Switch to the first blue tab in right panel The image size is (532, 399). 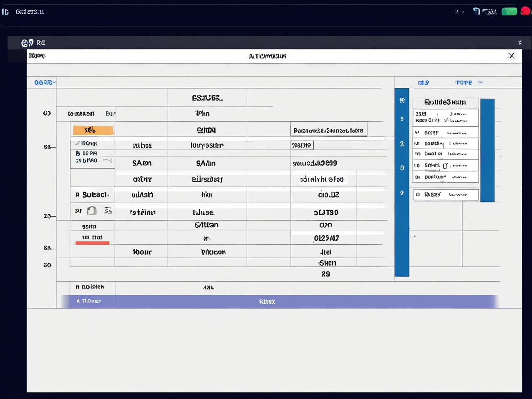(x=423, y=83)
